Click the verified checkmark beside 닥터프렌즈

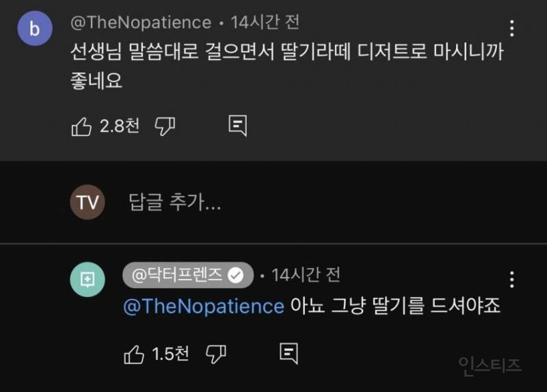pos(236,275)
